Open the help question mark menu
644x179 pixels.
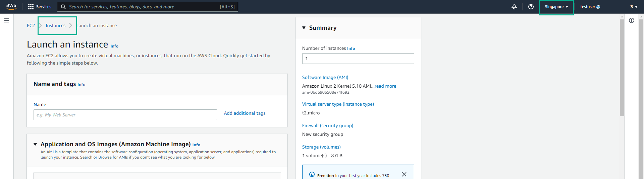[531, 7]
